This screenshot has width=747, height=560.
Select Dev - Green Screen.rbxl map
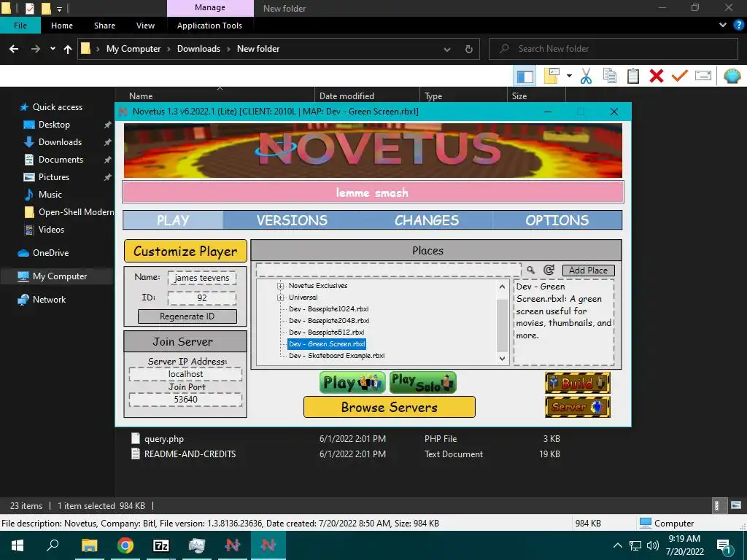(327, 344)
